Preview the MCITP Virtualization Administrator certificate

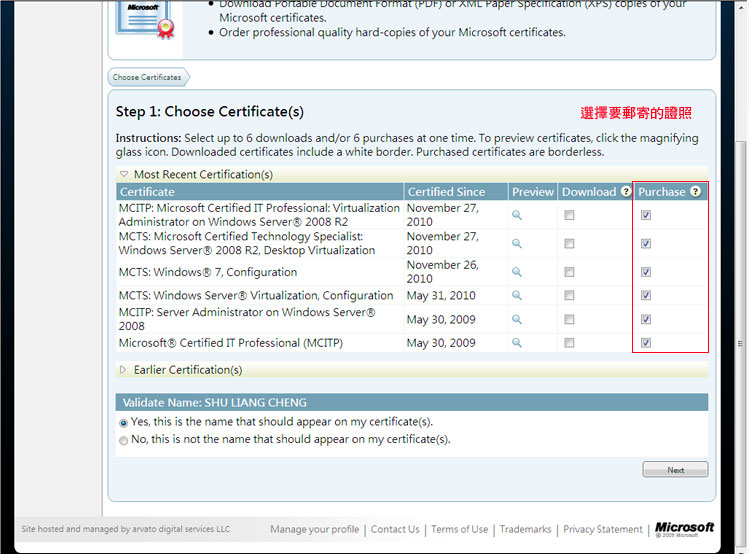517,215
